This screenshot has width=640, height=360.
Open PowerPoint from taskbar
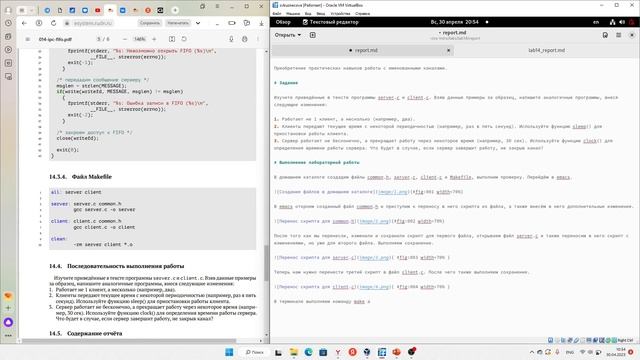tap(396, 352)
